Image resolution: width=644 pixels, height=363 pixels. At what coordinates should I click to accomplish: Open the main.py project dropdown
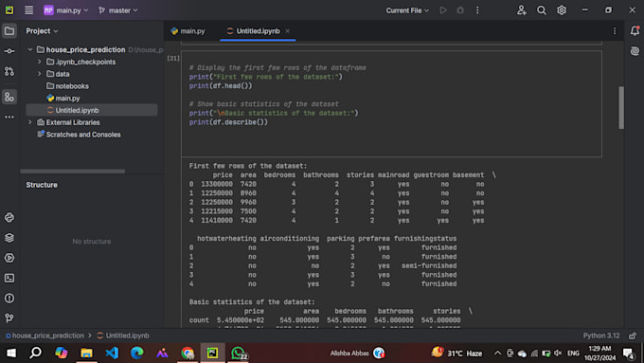tap(66, 10)
